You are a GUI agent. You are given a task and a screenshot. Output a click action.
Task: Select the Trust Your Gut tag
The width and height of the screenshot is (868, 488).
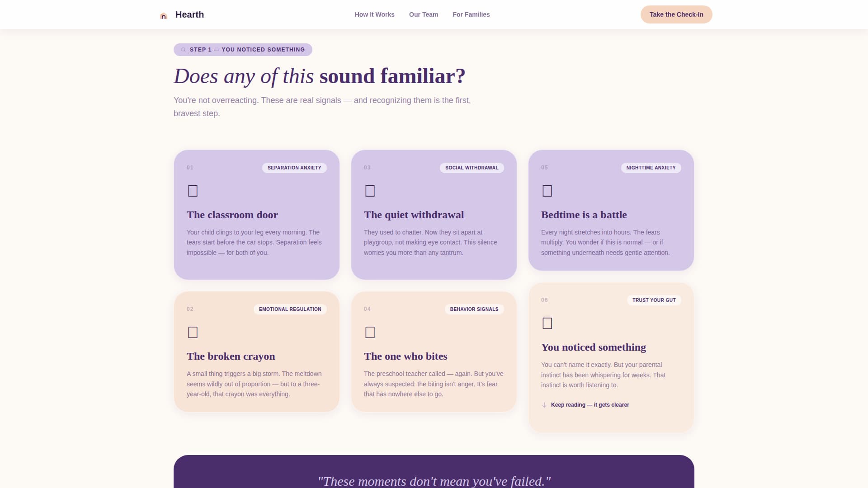(x=654, y=300)
